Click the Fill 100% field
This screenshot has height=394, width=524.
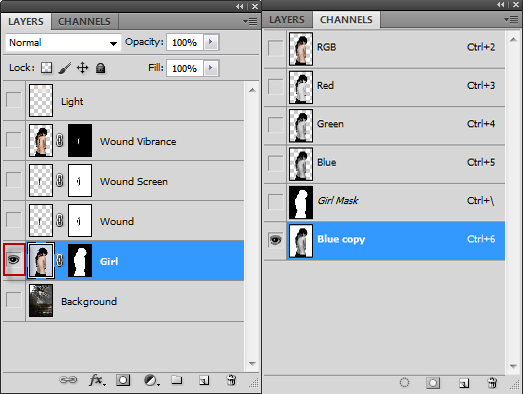184,69
